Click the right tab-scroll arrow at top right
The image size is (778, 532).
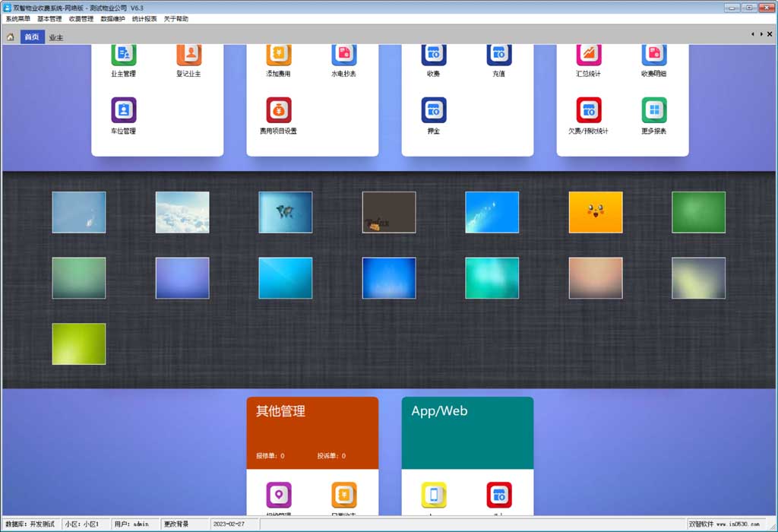tap(761, 34)
